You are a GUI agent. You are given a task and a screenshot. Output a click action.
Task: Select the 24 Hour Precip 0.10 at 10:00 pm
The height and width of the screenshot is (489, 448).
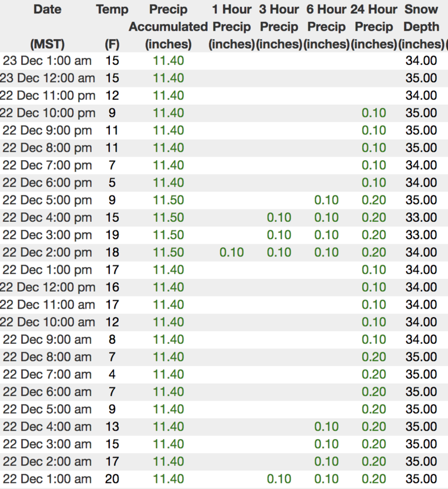pyautogui.click(x=374, y=113)
